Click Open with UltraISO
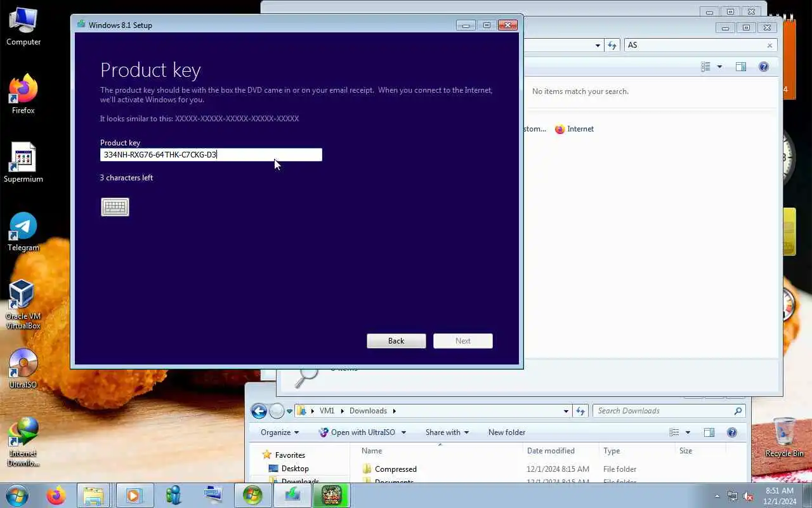The width and height of the screenshot is (812, 508). pyautogui.click(x=357, y=432)
